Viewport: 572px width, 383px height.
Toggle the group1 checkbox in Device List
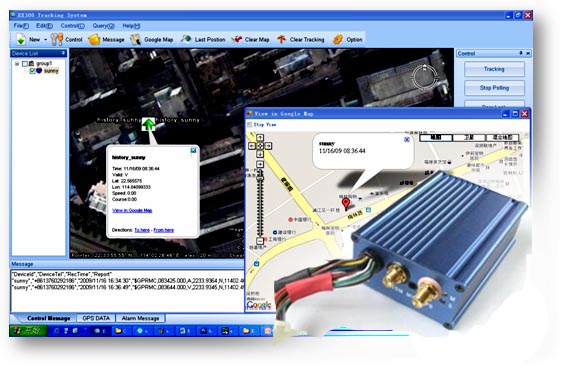[x=25, y=63]
